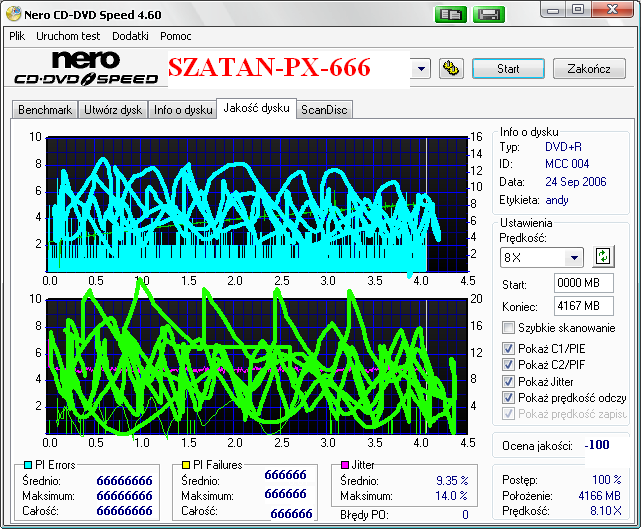
Task: Switch to the Benchmark tab
Action: [45, 110]
